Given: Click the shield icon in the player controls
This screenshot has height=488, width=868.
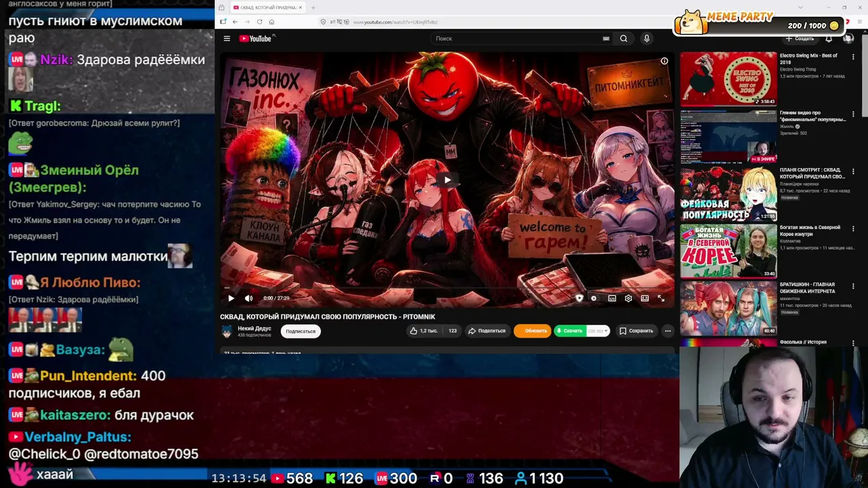Looking at the screenshot, I should tap(579, 298).
